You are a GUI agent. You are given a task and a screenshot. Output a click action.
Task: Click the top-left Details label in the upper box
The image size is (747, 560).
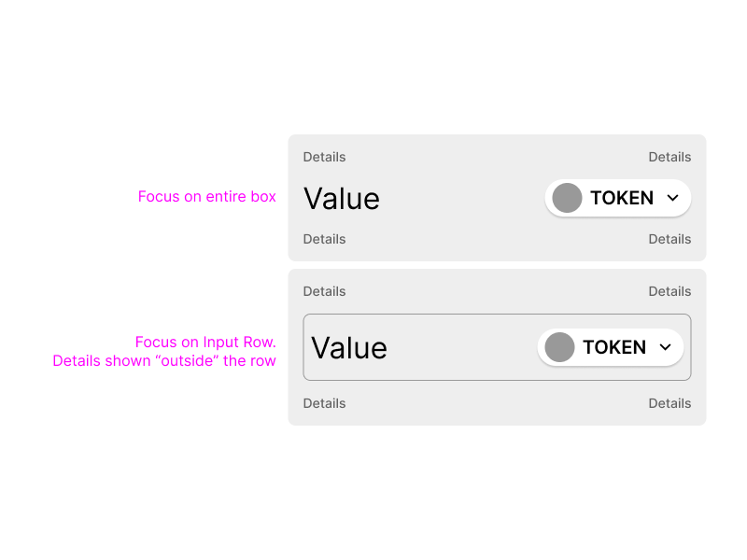pos(324,157)
